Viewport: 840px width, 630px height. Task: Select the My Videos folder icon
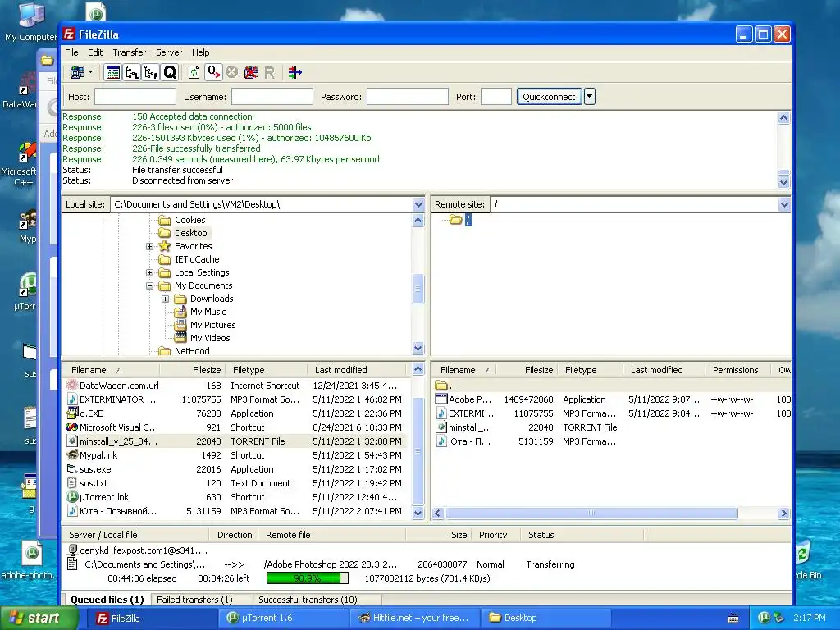(x=180, y=338)
